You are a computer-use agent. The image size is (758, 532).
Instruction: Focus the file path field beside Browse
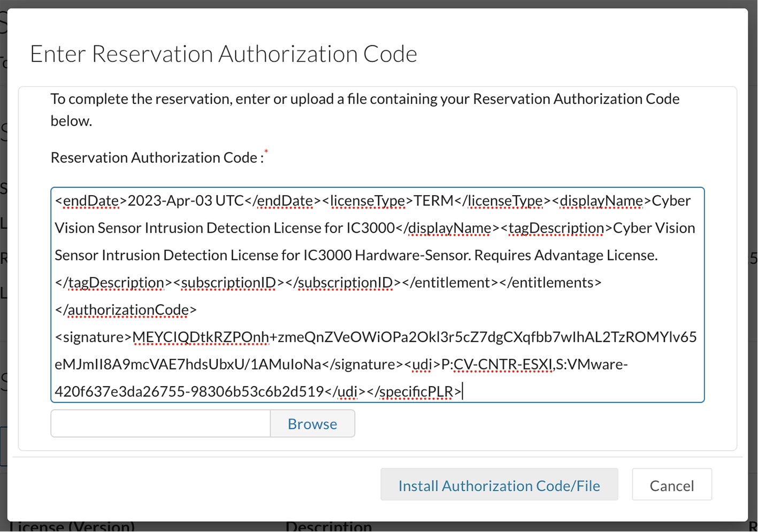160,423
